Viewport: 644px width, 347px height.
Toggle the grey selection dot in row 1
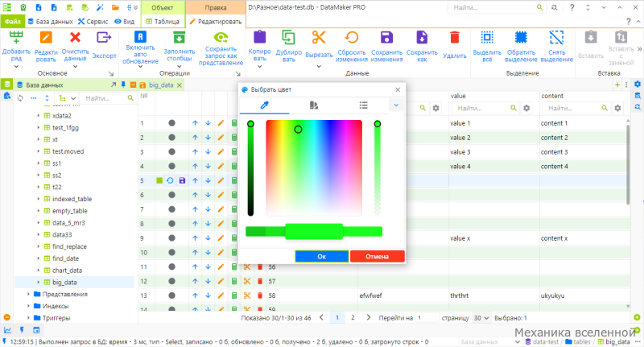point(171,123)
